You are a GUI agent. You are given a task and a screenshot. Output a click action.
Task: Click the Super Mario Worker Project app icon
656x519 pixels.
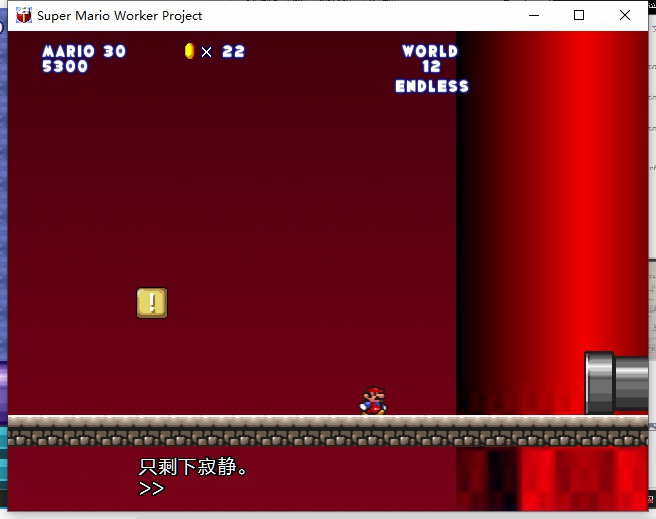click(24, 15)
